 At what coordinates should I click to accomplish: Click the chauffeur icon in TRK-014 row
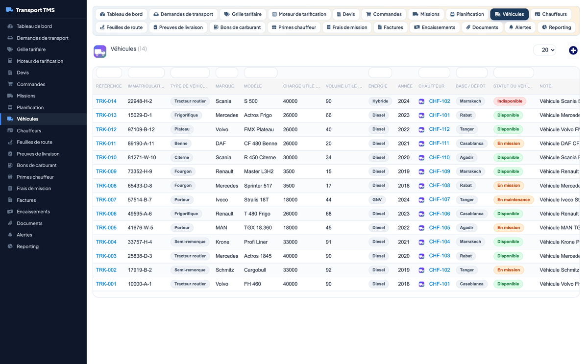point(421,101)
